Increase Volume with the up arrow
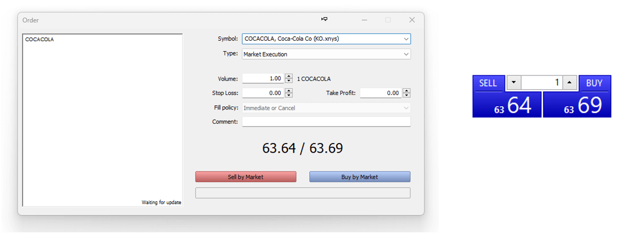Viewport: 644px width, 243px height. click(289, 76)
